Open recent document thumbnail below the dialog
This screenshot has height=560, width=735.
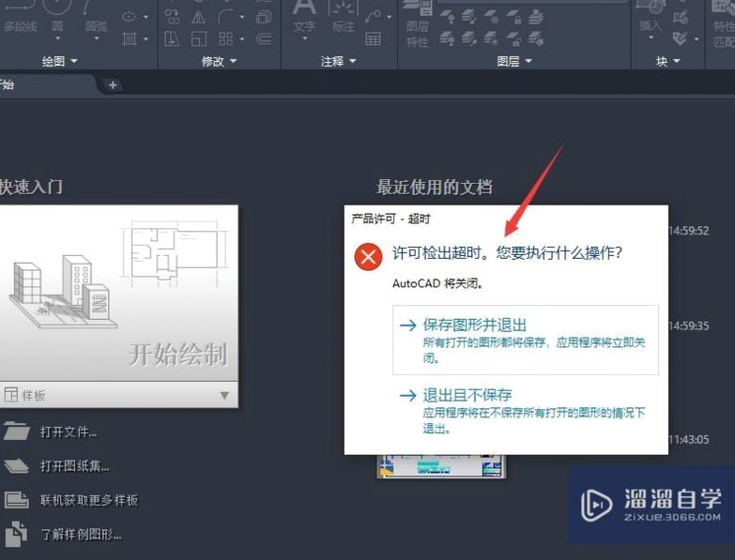tap(441, 466)
